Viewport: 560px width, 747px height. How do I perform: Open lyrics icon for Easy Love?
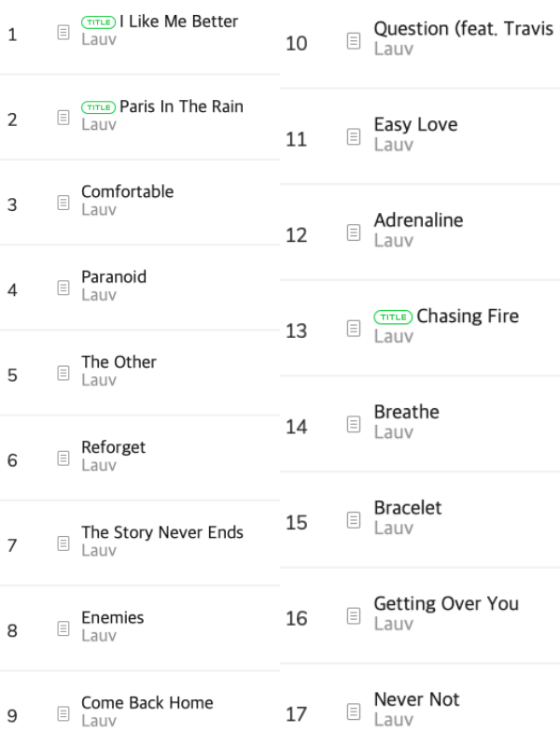(x=354, y=137)
